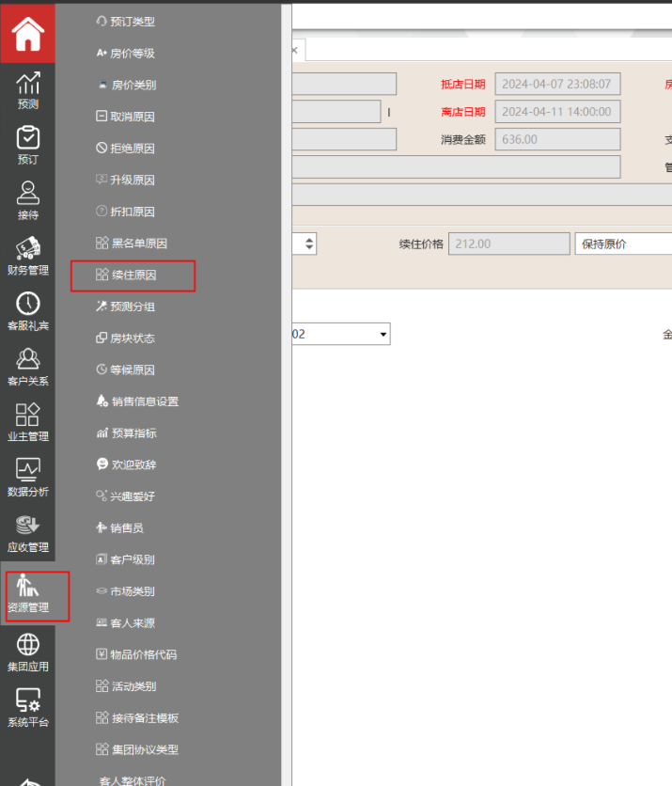Open 客户关系 customer relations
Screen dimensions: 672x786
27,367
